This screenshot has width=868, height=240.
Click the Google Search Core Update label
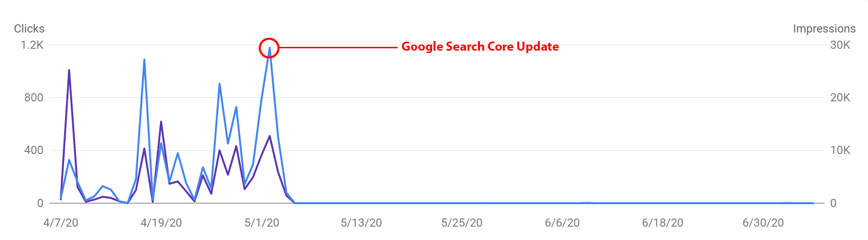coord(480,46)
